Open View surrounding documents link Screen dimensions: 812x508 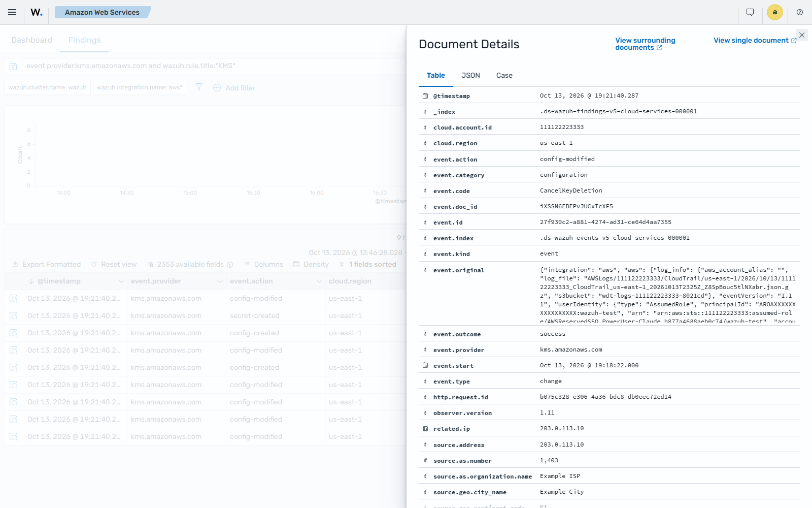tap(646, 44)
